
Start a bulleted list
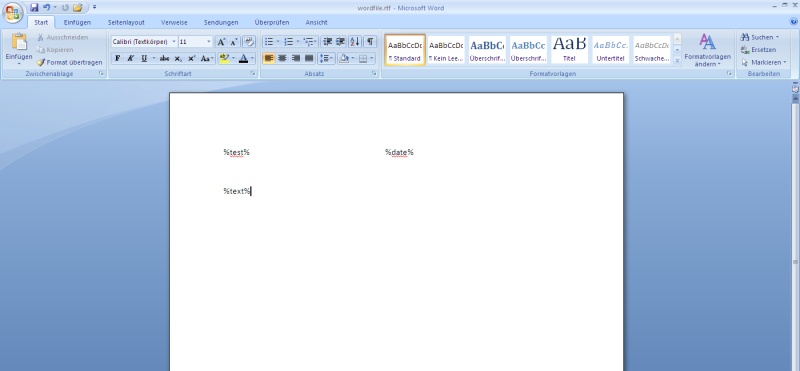point(269,42)
